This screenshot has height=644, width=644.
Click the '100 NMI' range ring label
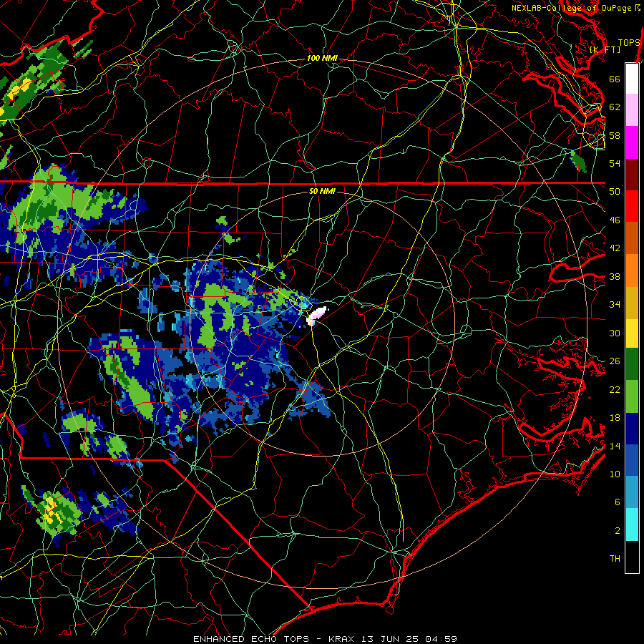[x=322, y=59]
